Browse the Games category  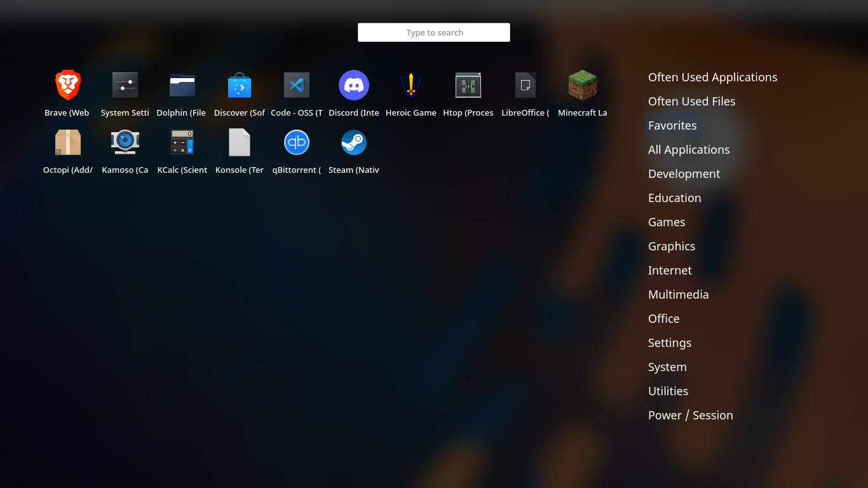pos(667,222)
